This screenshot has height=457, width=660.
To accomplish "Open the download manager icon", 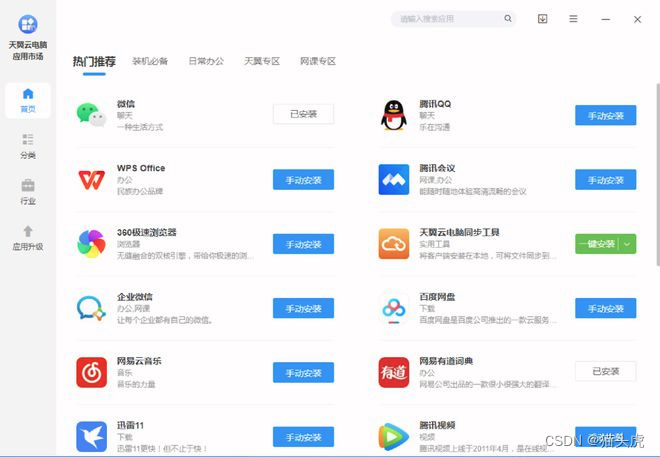I will coord(543,19).
